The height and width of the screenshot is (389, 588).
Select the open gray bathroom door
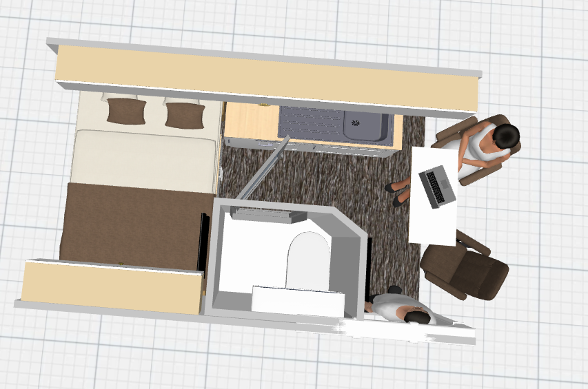[263, 169]
